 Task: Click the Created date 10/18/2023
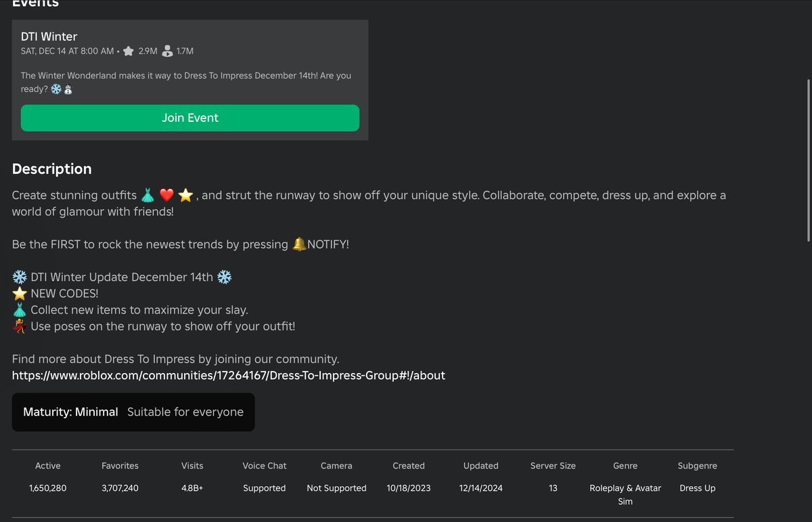pyautogui.click(x=409, y=488)
